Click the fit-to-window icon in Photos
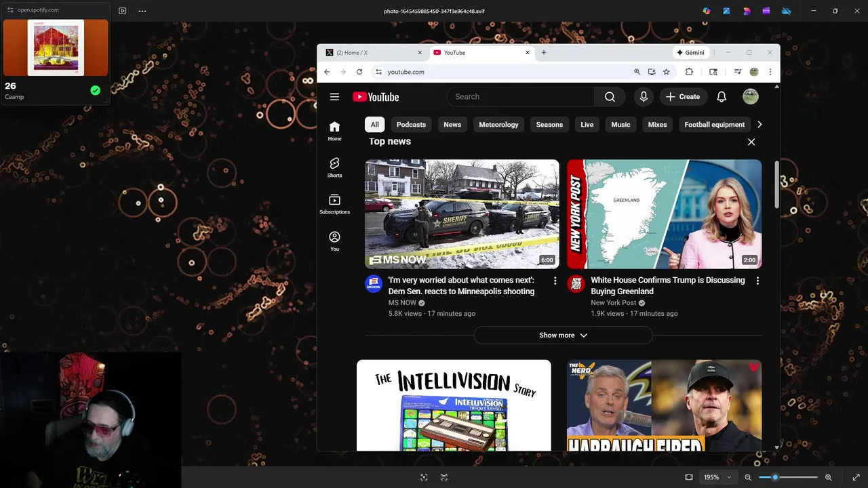This screenshot has height=488, width=868. [689, 477]
